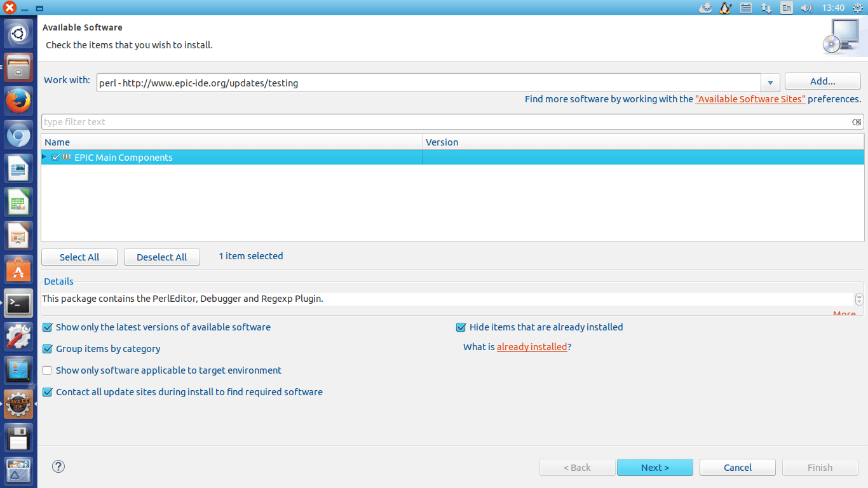Click in the Work with URL field
This screenshot has width=868, height=488.
[429, 83]
